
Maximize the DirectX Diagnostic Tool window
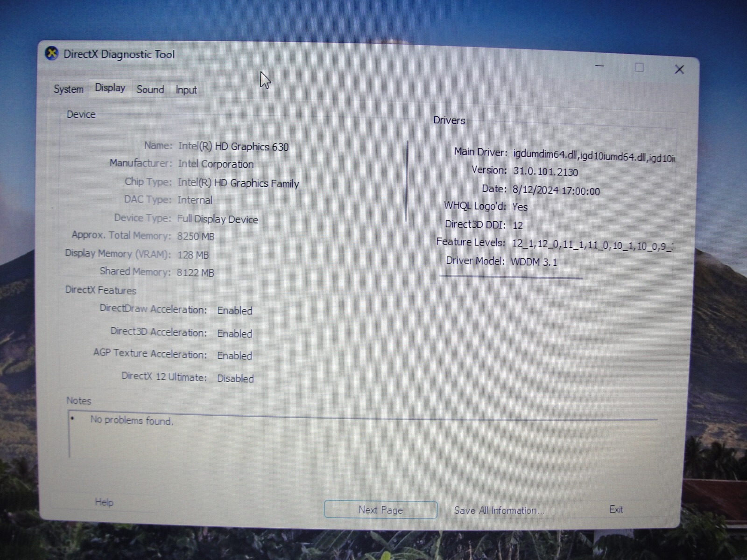pos(639,68)
